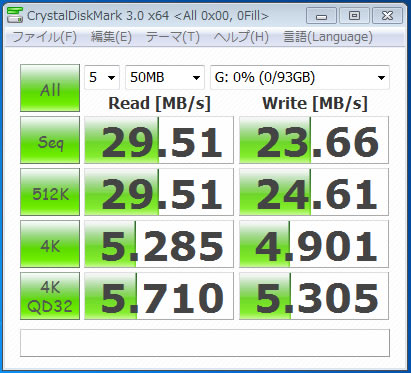Image resolution: width=411 pixels, height=373 pixels.
Task: Start the Seq benchmark test
Action: pyautogui.click(x=50, y=140)
